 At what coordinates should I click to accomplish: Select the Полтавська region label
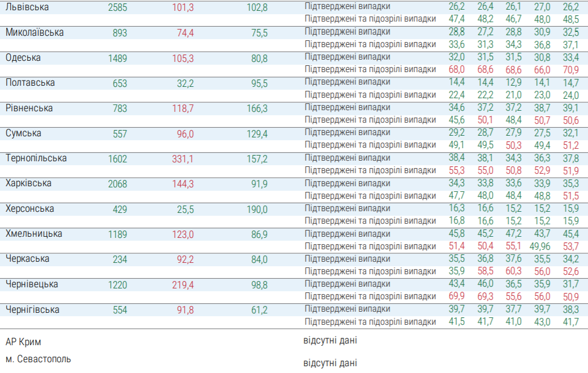point(30,82)
